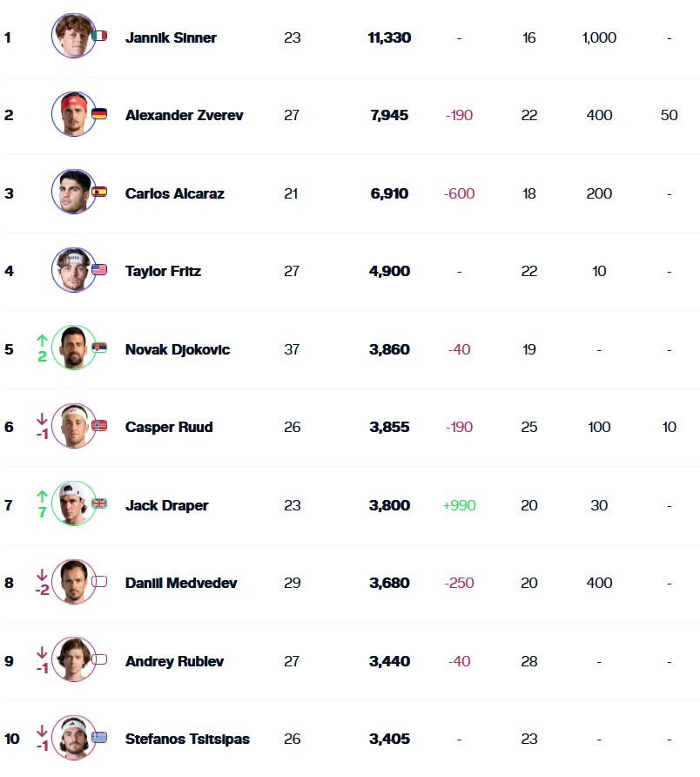Open Jannik Sinner's player profile link

[171, 37]
